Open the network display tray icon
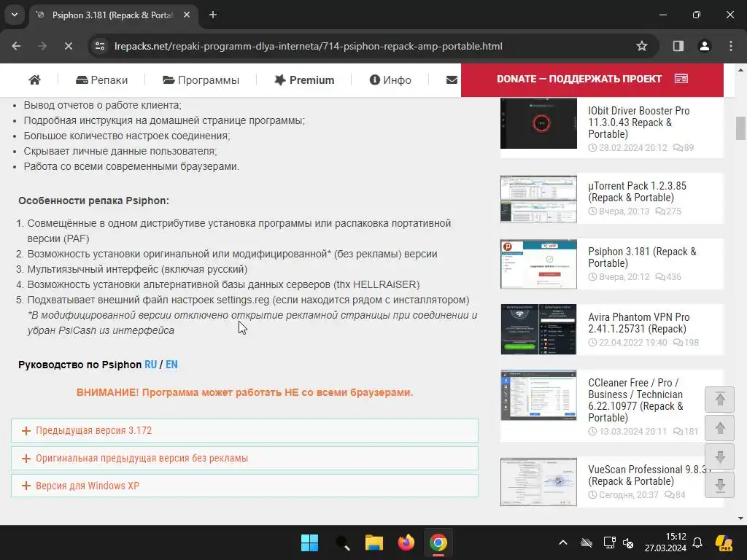The image size is (747, 560). (x=609, y=542)
